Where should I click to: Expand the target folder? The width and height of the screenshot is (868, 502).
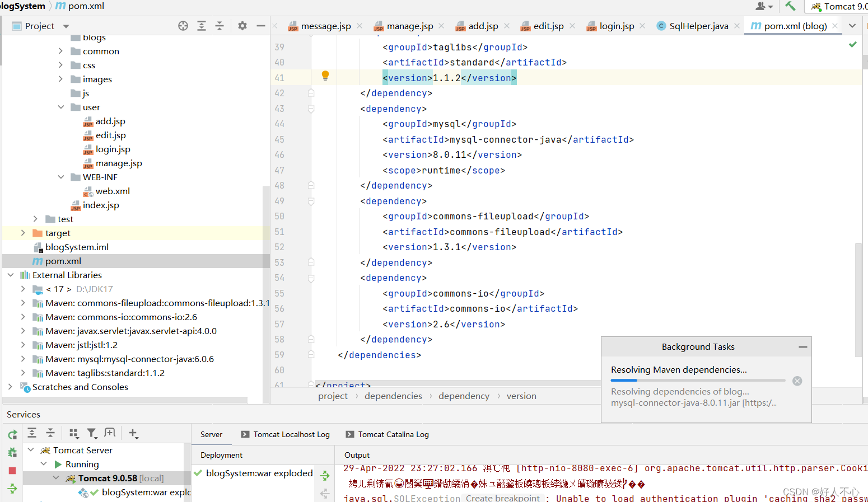point(22,233)
